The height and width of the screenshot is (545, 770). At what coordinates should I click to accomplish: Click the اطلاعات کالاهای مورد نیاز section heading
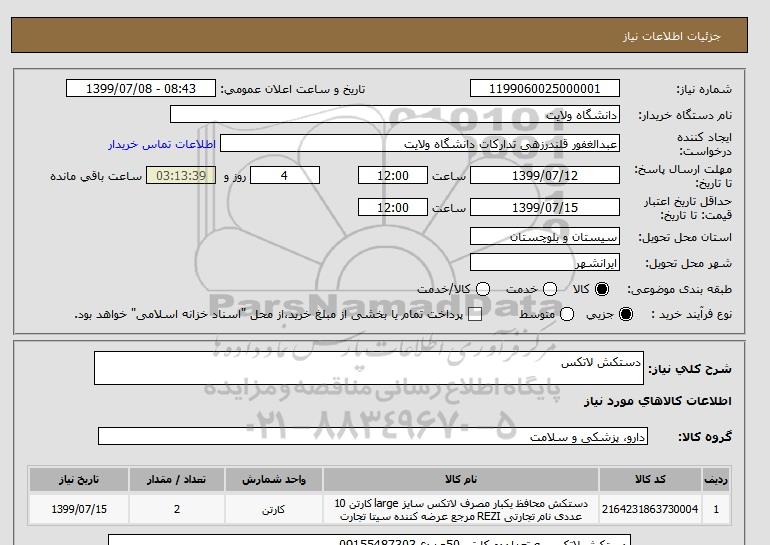coord(658,401)
